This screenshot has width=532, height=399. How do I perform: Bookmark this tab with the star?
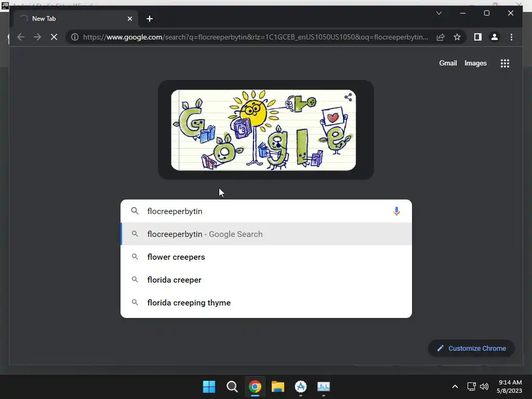[x=457, y=37]
